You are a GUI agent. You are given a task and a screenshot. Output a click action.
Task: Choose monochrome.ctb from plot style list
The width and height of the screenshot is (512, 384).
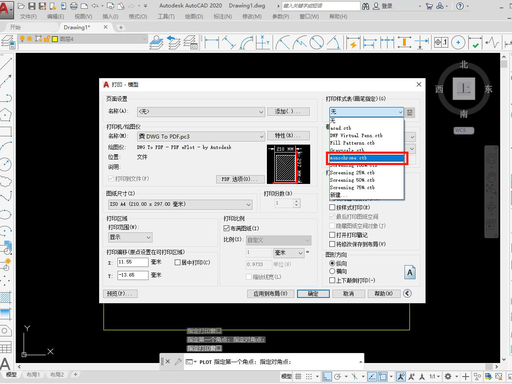click(366, 158)
